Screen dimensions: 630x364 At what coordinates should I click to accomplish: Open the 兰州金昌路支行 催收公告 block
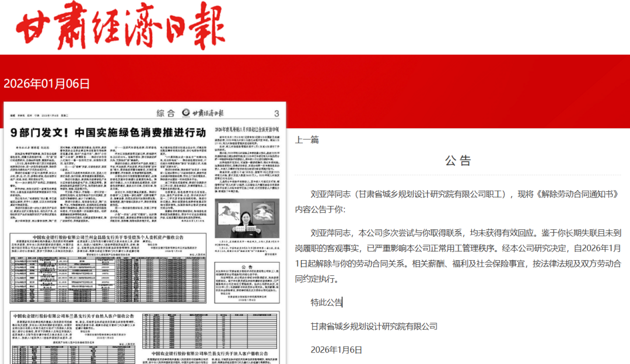coord(108,268)
